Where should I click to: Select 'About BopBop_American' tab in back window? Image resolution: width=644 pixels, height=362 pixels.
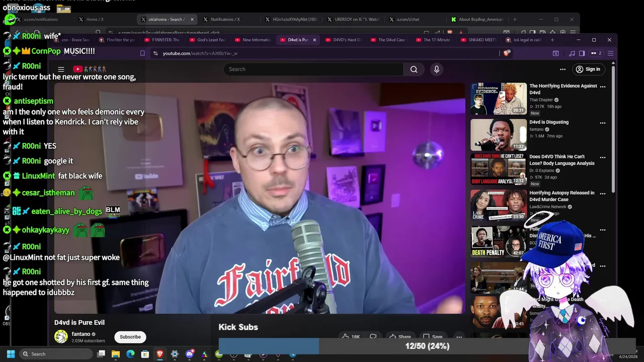tap(477, 20)
